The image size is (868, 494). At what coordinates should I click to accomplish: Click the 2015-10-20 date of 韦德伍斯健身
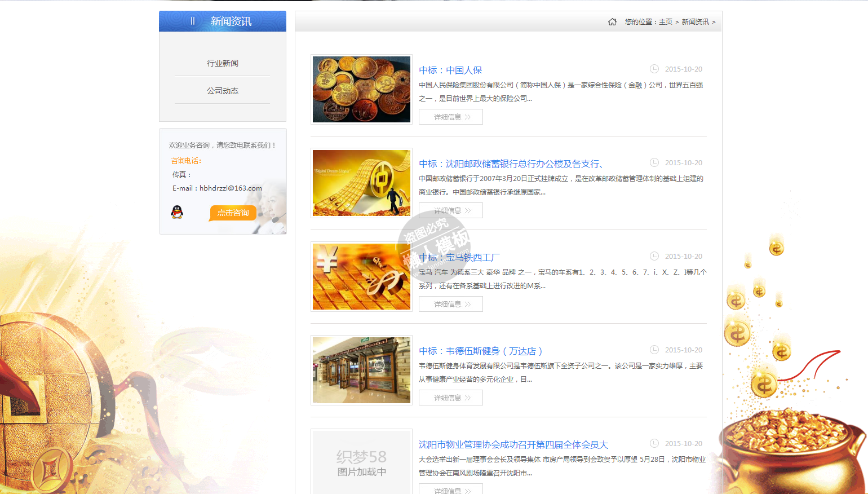click(x=684, y=350)
